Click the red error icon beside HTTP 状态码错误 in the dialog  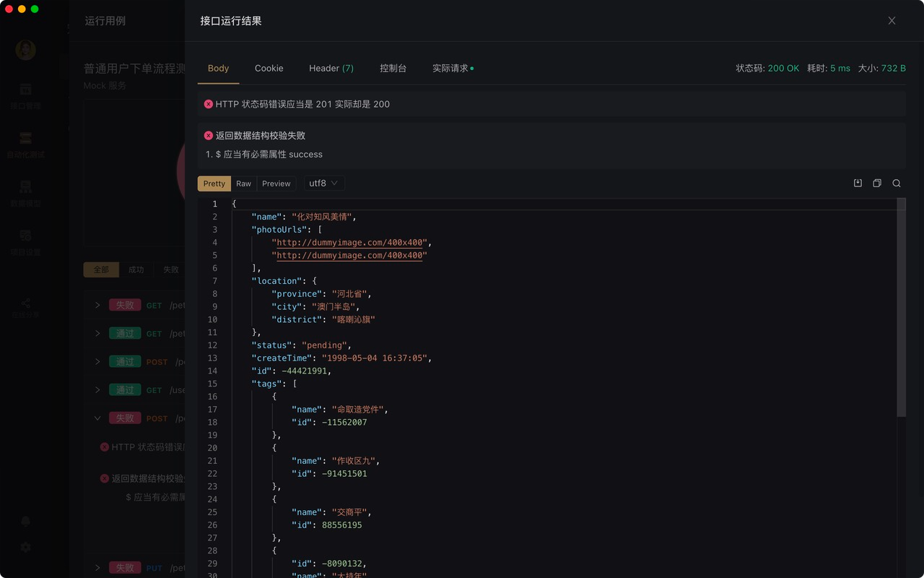pos(209,104)
